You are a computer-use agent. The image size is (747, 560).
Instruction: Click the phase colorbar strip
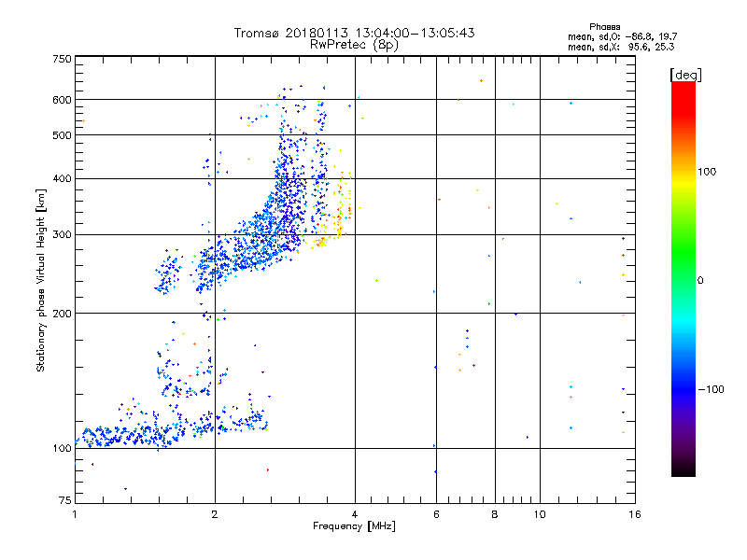coord(684,278)
